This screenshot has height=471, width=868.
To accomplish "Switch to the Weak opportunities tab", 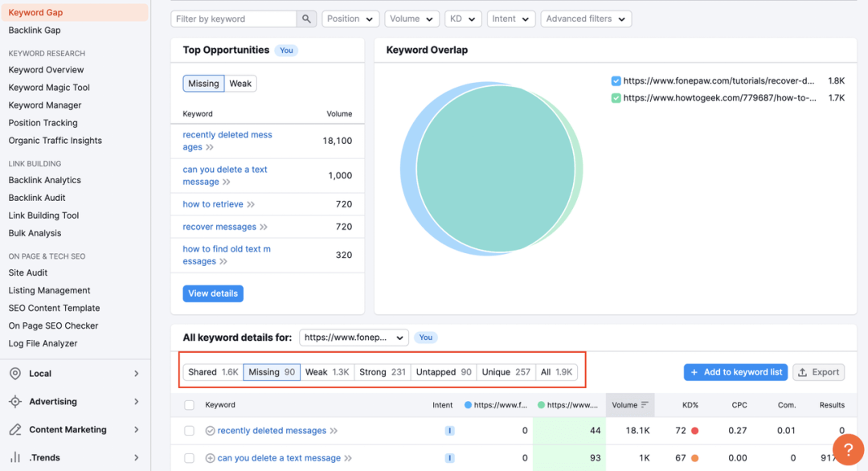I will pyautogui.click(x=240, y=84).
